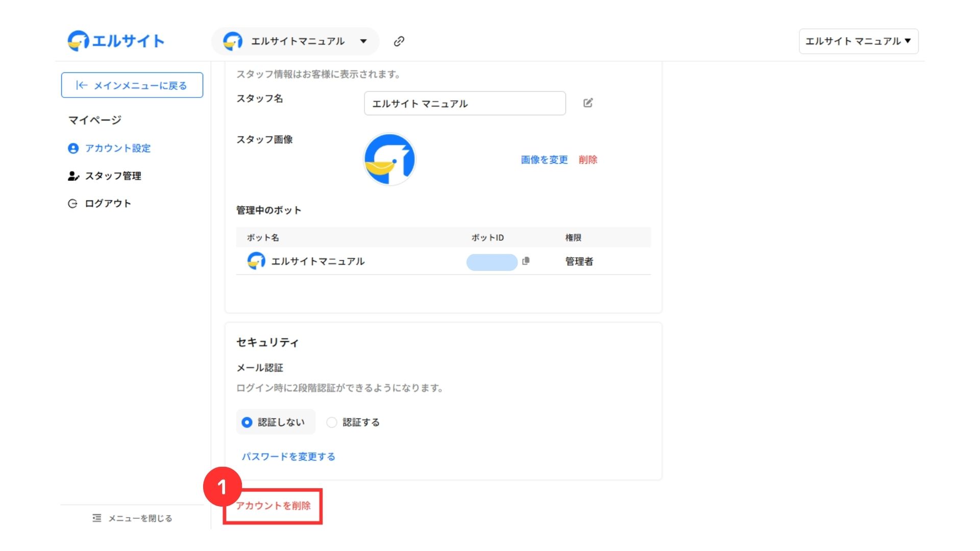The width and height of the screenshot is (980, 551).
Task: Click the スタッフ名 text input field
Action: pos(464,104)
